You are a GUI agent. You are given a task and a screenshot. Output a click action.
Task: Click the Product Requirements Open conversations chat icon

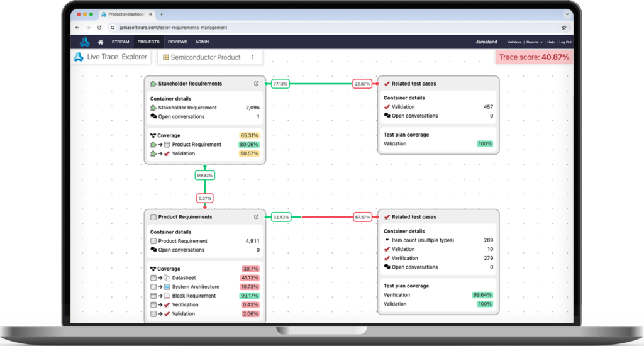[153, 250]
